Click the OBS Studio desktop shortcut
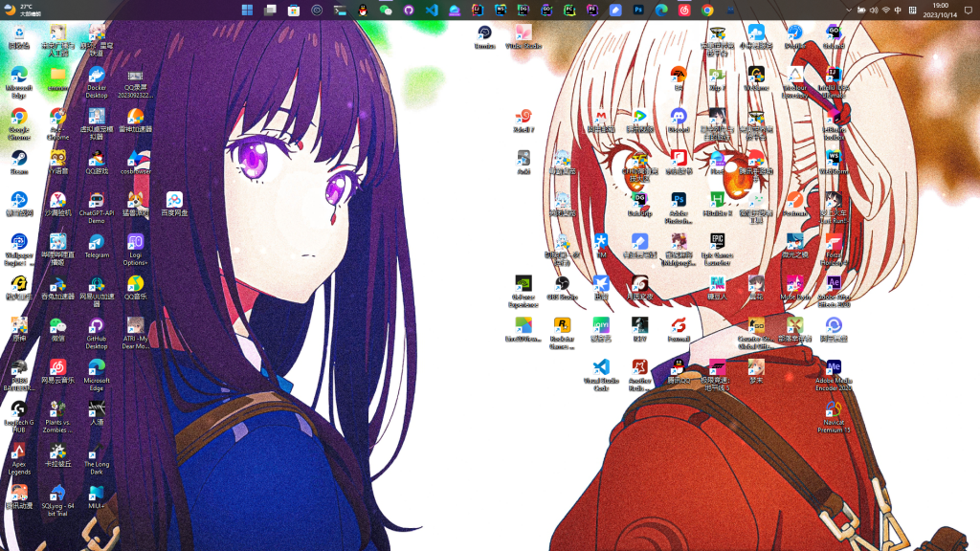 pyautogui.click(x=562, y=284)
